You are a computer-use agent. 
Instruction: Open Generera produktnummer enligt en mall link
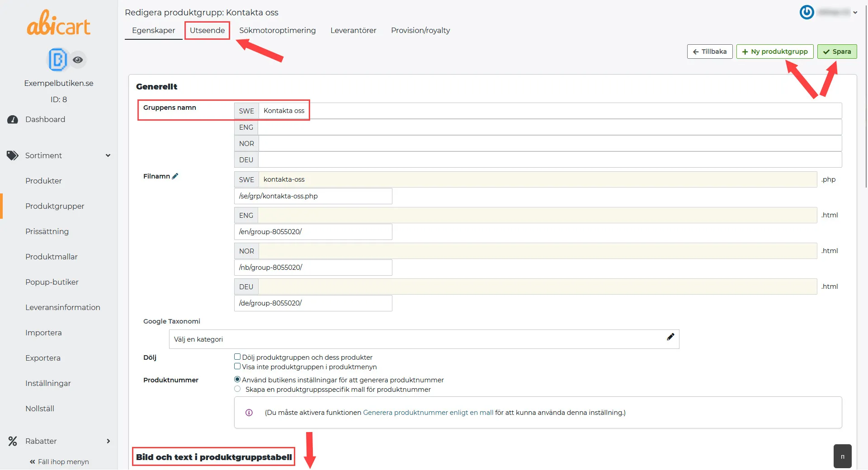point(428,413)
